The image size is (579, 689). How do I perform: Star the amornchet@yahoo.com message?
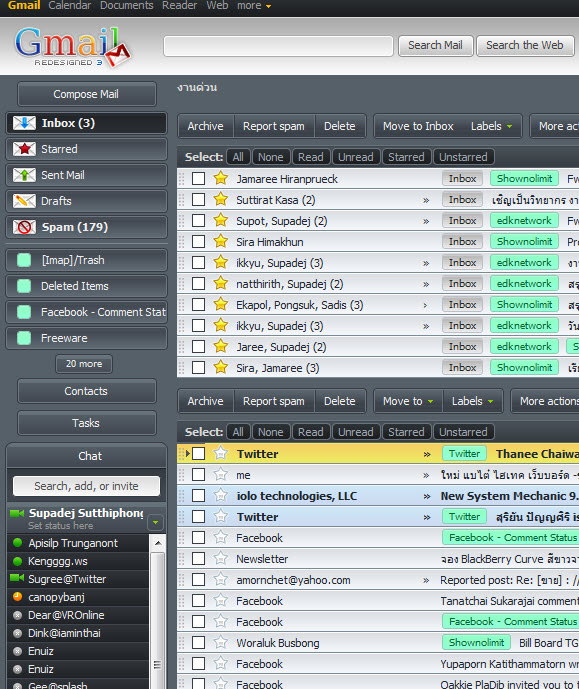tap(221, 580)
